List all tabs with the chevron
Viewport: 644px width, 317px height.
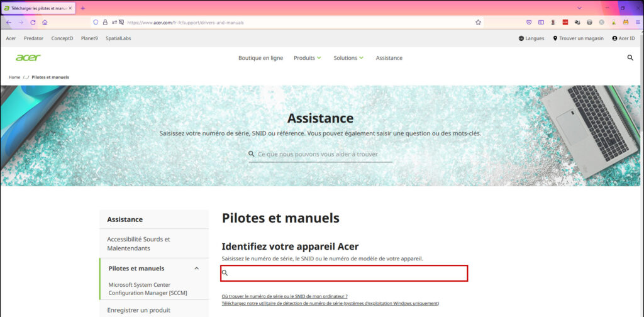click(x=579, y=8)
